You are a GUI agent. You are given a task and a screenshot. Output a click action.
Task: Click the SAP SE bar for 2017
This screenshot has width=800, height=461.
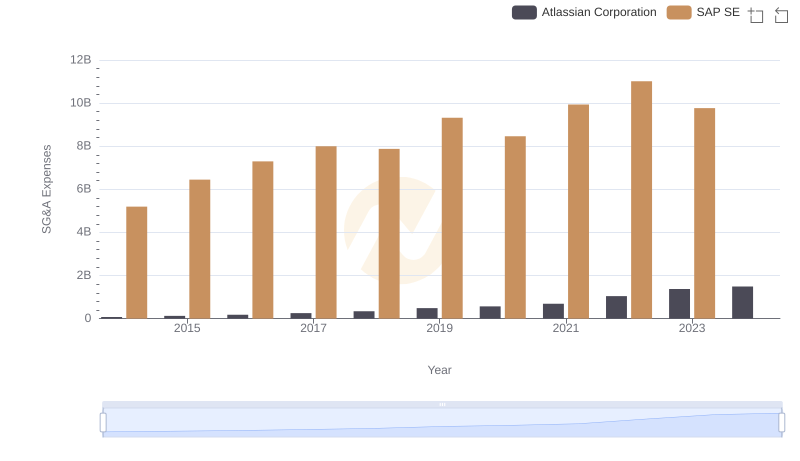(326, 232)
